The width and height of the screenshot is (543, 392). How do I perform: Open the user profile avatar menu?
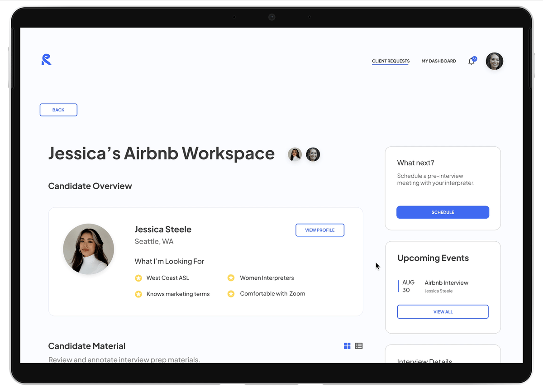point(494,61)
